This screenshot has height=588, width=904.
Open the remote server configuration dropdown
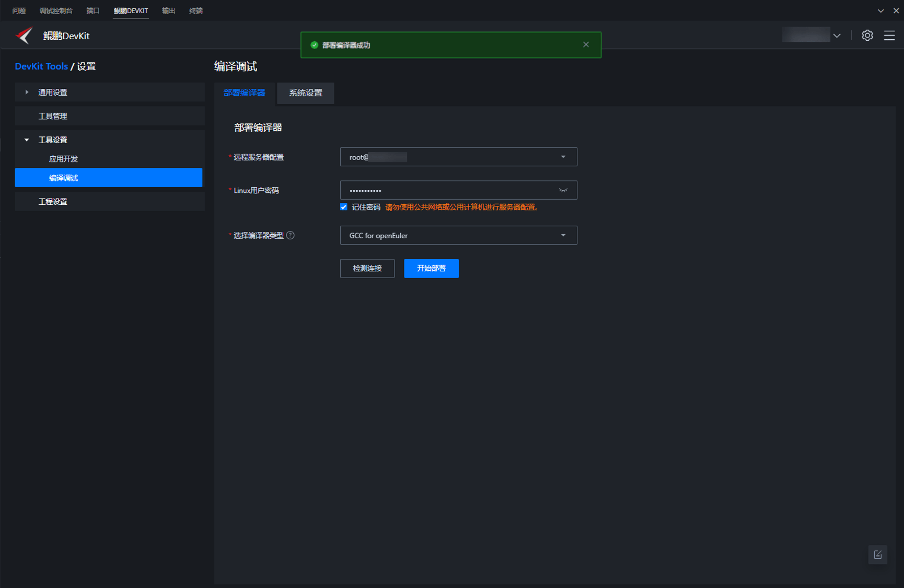[458, 157]
